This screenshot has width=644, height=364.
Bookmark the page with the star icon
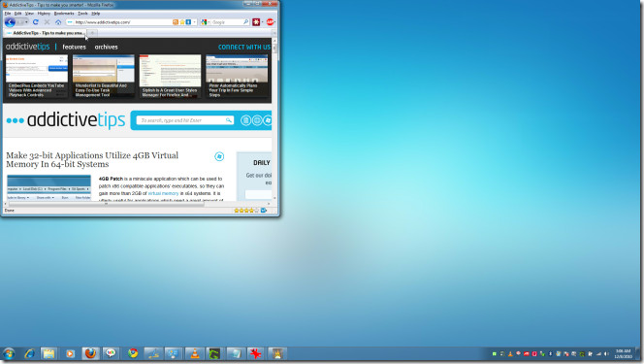(182, 22)
